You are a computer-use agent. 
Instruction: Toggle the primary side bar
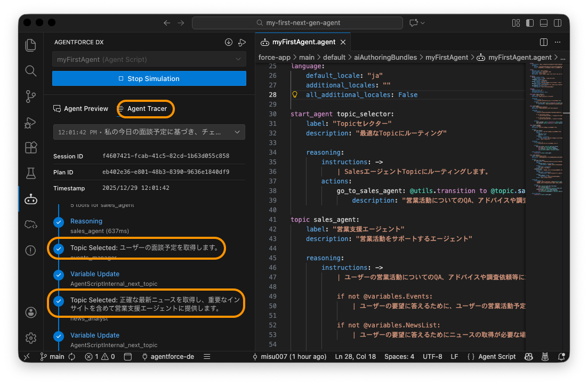pyautogui.click(x=530, y=23)
